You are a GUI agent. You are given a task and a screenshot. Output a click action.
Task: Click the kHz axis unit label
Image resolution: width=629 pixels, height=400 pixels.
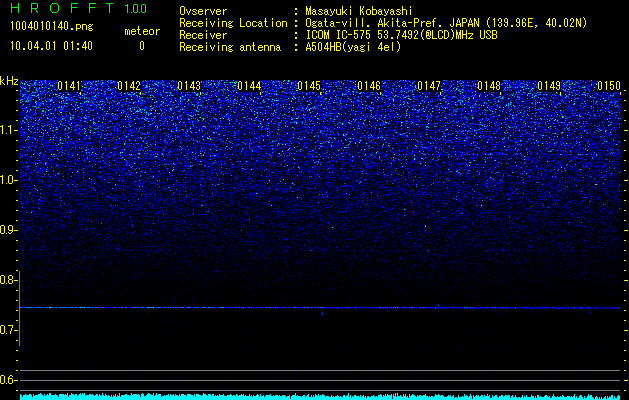(9, 81)
